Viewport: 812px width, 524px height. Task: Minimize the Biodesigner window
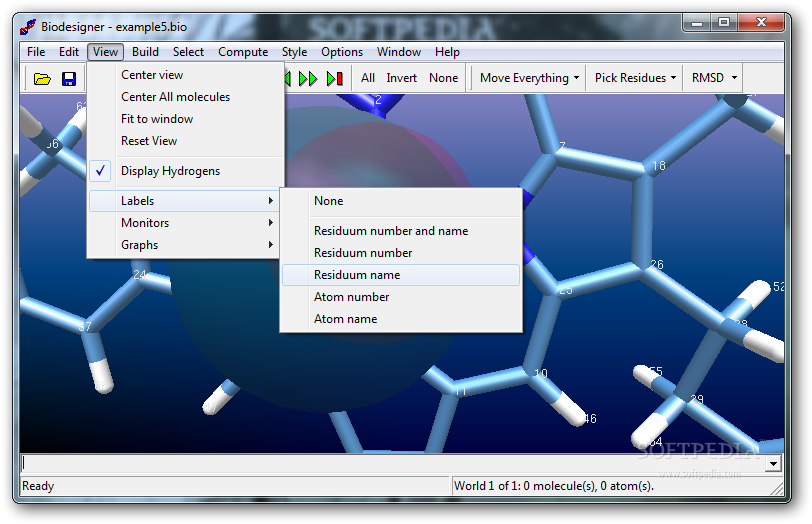tap(697, 23)
